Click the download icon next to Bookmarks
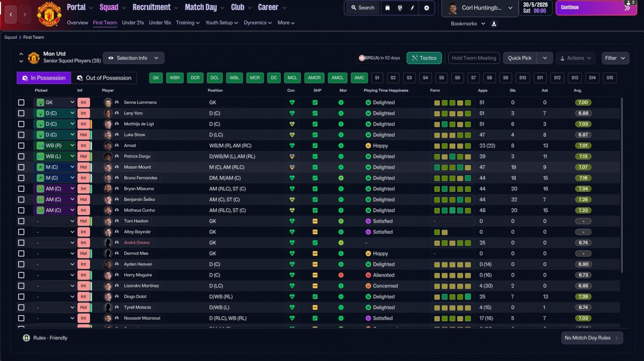 click(494, 24)
